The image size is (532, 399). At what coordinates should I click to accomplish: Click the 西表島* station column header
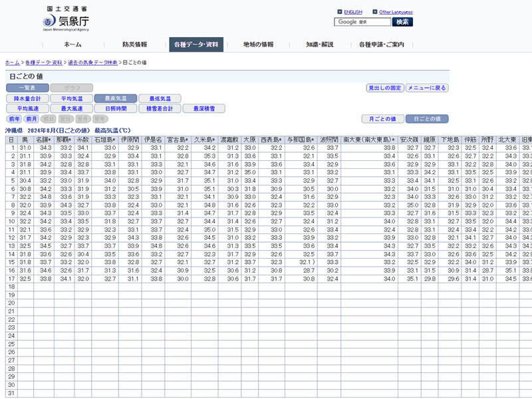[x=271, y=140]
